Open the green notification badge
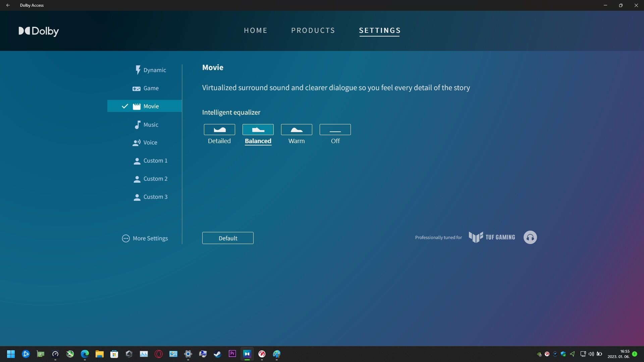 pos(635,354)
